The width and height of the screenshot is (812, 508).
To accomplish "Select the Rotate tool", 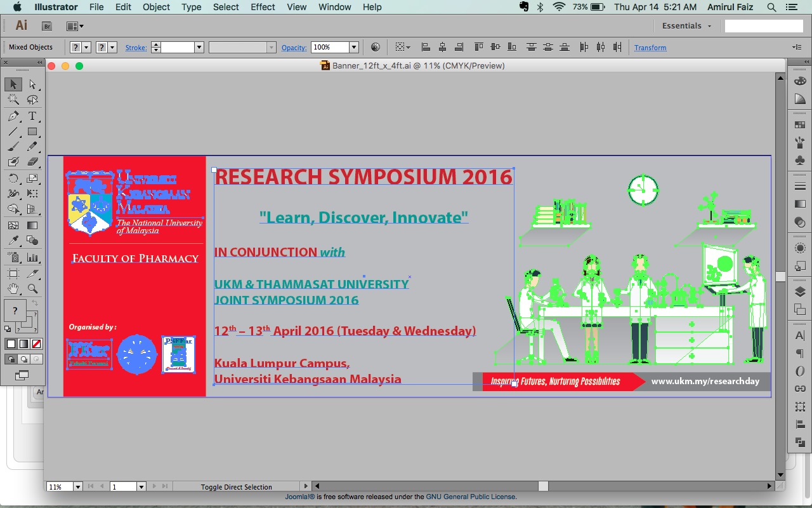I will tap(13, 178).
